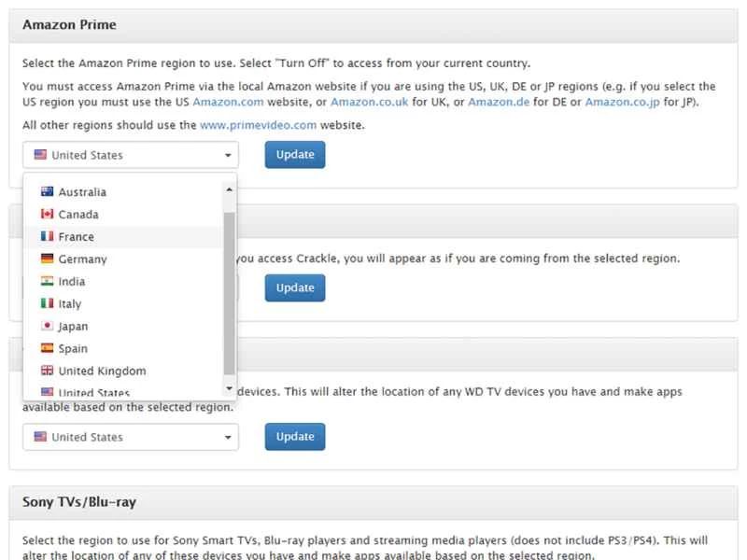Select Australia flag in region list
747x560 pixels.
[x=47, y=192]
